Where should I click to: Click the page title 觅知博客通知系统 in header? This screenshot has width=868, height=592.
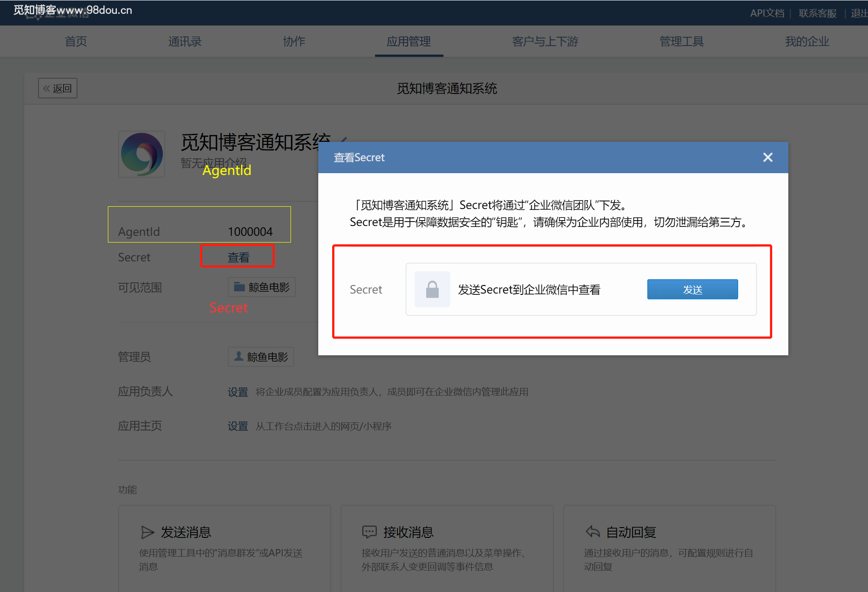click(x=447, y=88)
